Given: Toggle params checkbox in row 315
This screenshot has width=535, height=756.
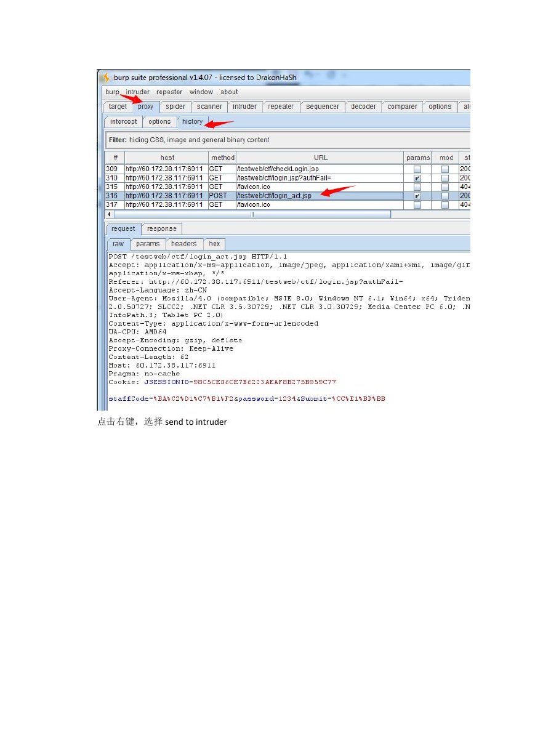Looking at the screenshot, I should [x=417, y=187].
